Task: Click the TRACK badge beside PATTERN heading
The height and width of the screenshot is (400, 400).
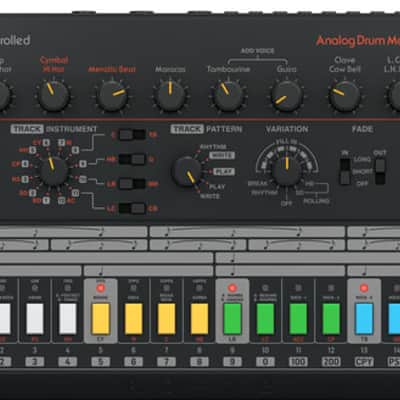Action: click(x=187, y=129)
